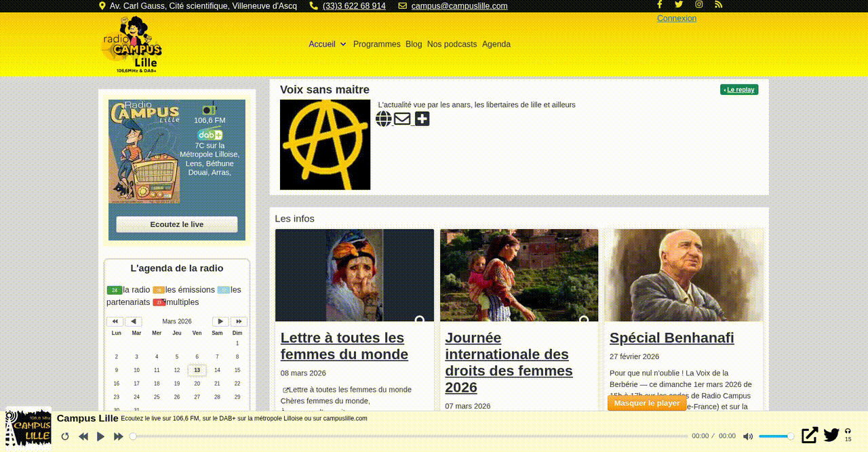Open the Instagram icon in top bar
This screenshot has width=868, height=452.
(x=699, y=4)
